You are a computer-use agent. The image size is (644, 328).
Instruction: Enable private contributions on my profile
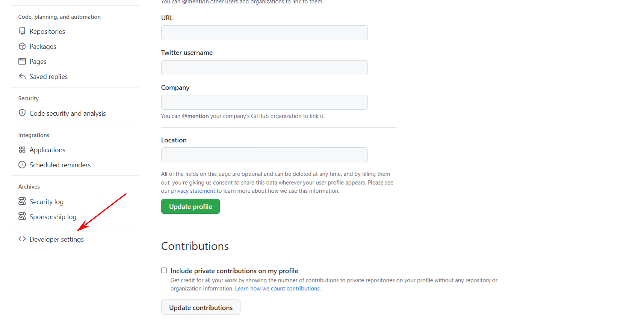(x=164, y=270)
